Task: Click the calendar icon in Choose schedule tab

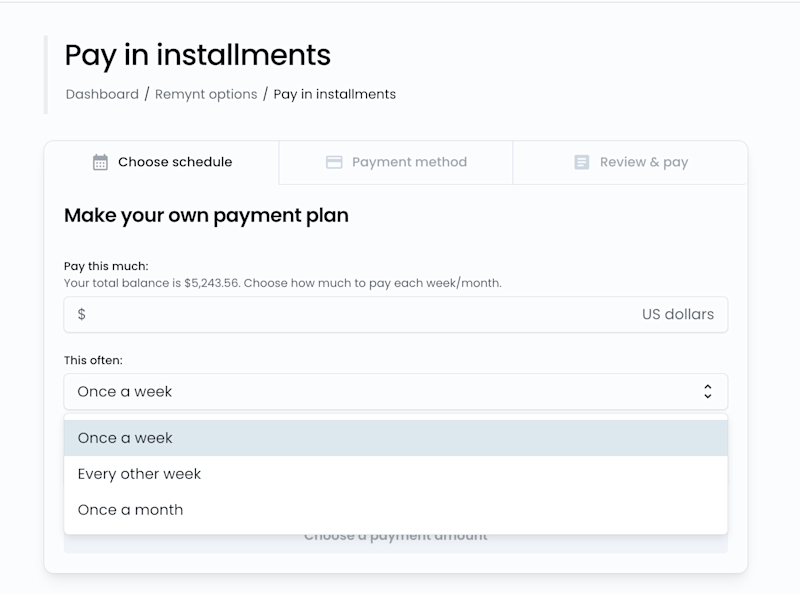Action: 100,162
